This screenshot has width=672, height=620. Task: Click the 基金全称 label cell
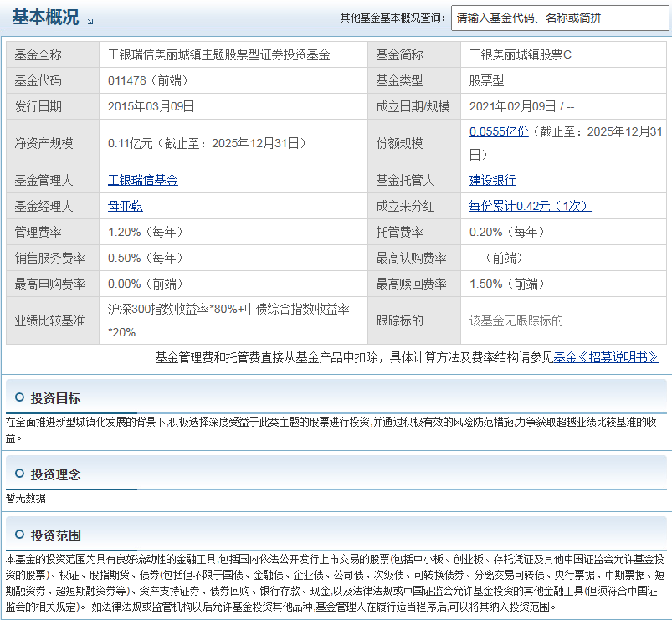53,55
